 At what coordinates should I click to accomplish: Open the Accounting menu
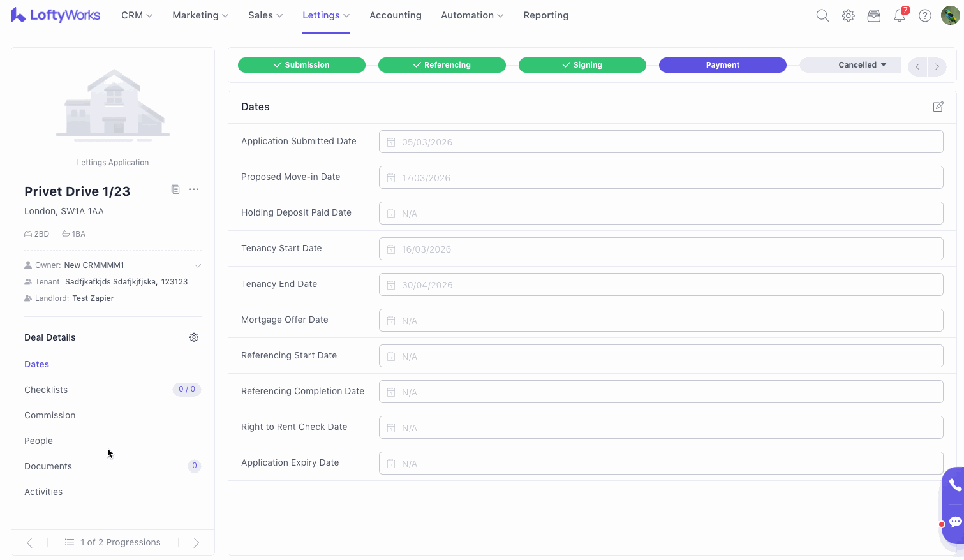(x=395, y=15)
